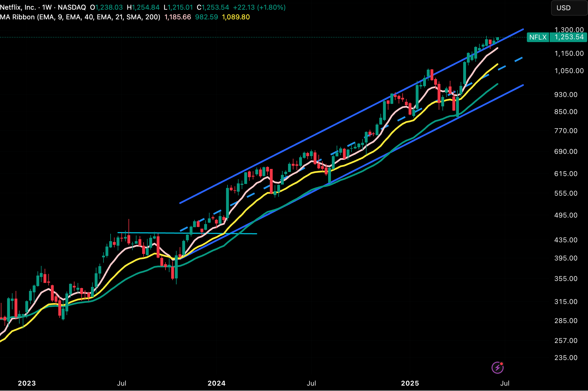Screen dimensions: 588x391
Task: Click the 2023 label on time axis
Action: 27,383
